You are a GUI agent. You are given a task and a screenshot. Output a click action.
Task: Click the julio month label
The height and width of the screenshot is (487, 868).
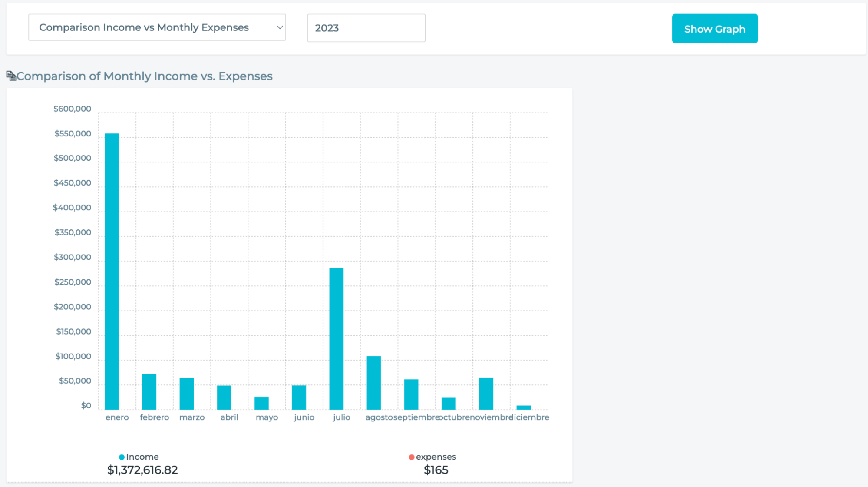point(341,417)
